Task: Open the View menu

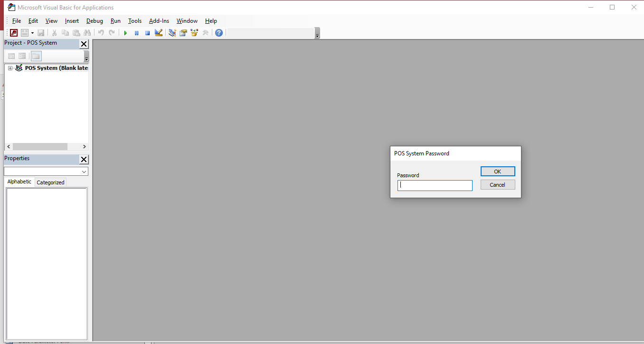Action: coord(51,21)
